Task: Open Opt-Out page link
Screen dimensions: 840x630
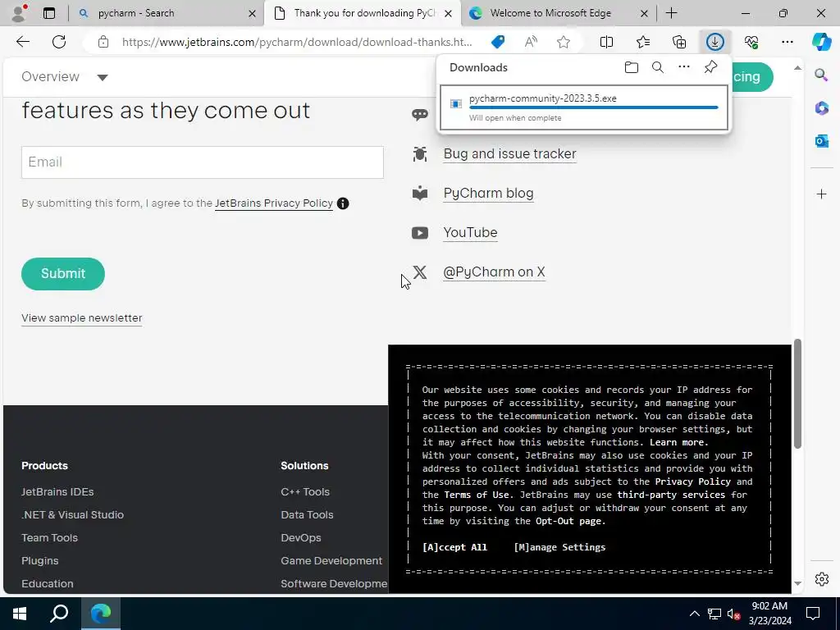Action: 570,521
